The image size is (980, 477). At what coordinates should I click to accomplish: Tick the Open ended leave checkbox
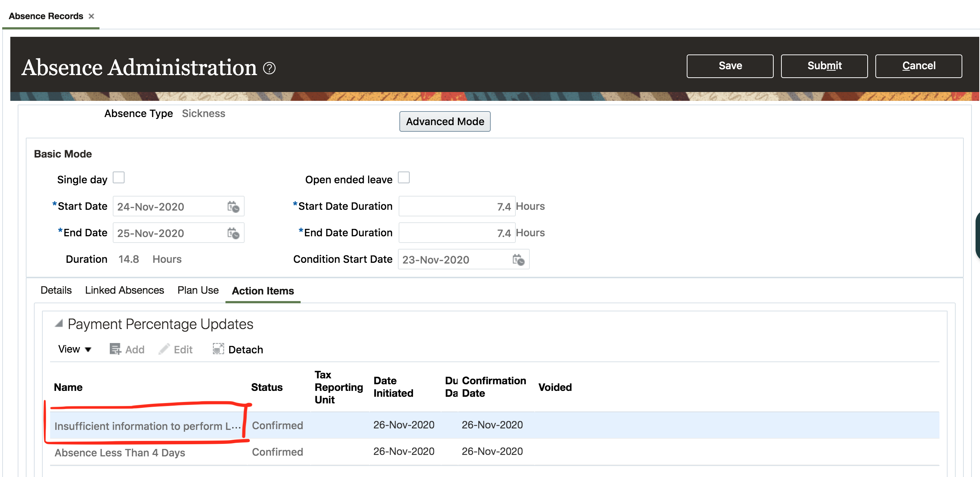[404, 177]
